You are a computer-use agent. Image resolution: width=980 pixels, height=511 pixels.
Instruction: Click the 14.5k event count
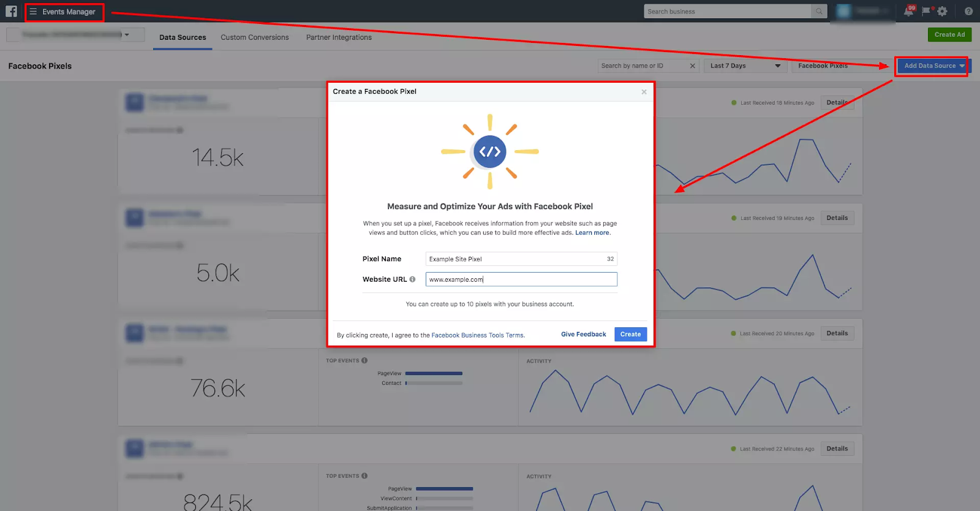218,157
